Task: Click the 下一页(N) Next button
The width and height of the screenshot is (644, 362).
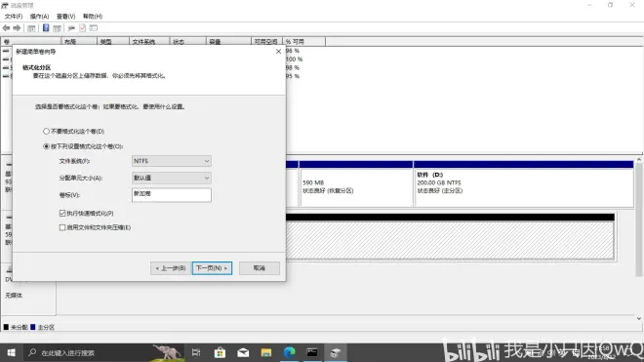Action: (x=212, y=268)
